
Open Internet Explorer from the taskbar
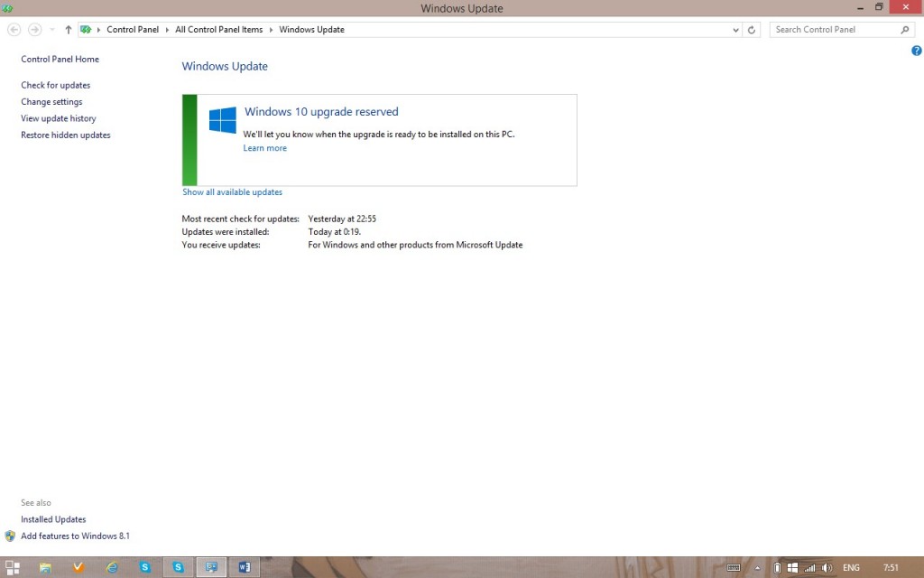112,567
